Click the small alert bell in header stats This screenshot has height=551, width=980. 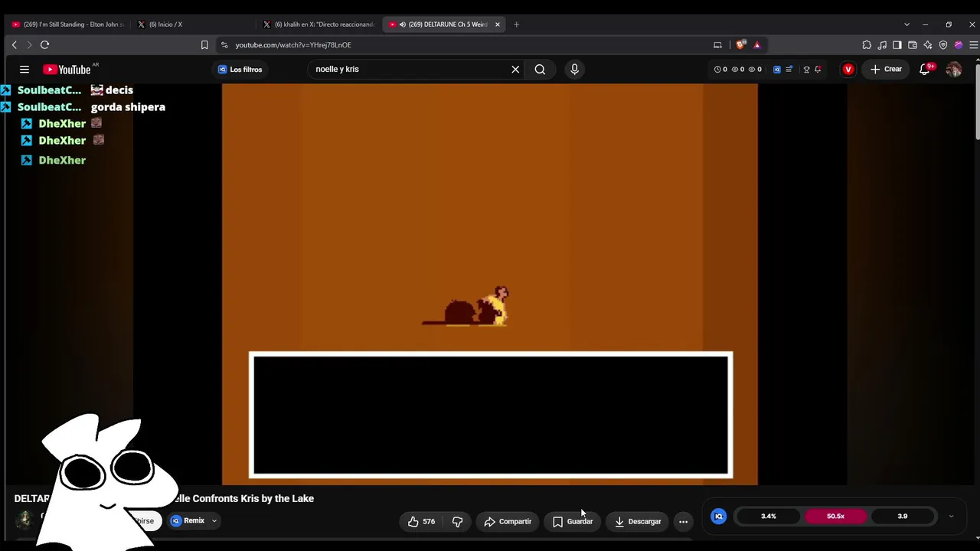click(818, 70)
